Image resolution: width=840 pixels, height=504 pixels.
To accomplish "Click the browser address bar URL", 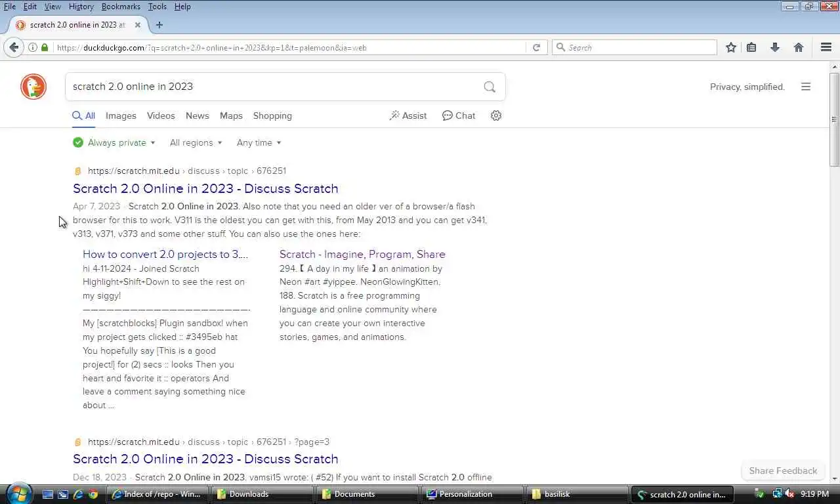I will coord(289,47).
